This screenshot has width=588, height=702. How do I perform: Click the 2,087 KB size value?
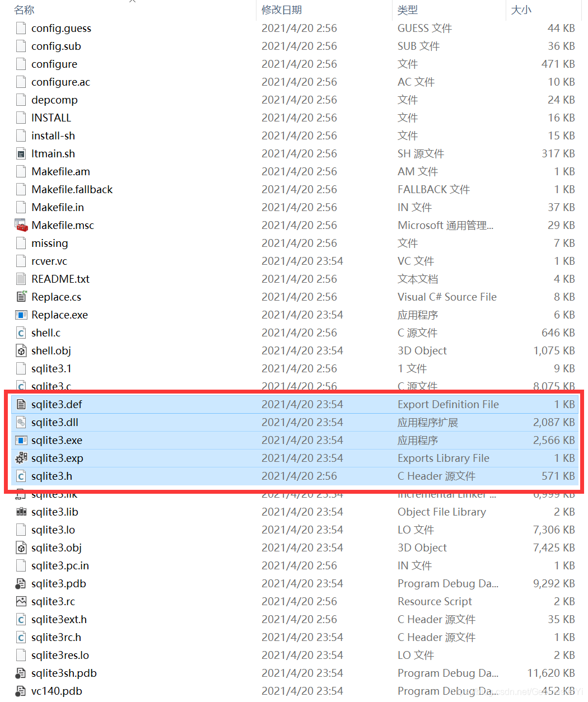pyautogui.click(x=554, y=422)
